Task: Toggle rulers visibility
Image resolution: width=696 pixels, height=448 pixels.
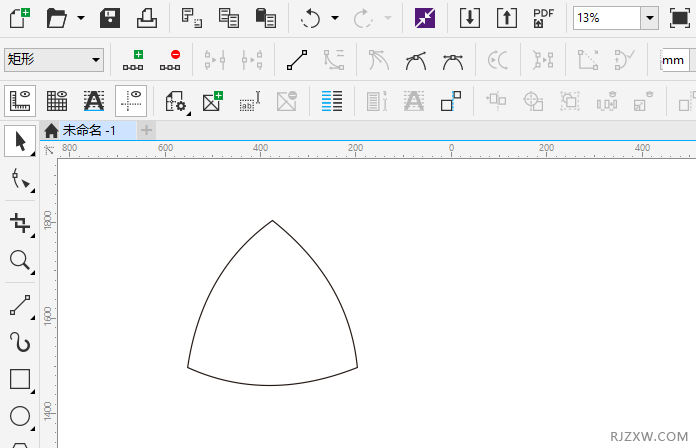Action: (x=20, y=101)
